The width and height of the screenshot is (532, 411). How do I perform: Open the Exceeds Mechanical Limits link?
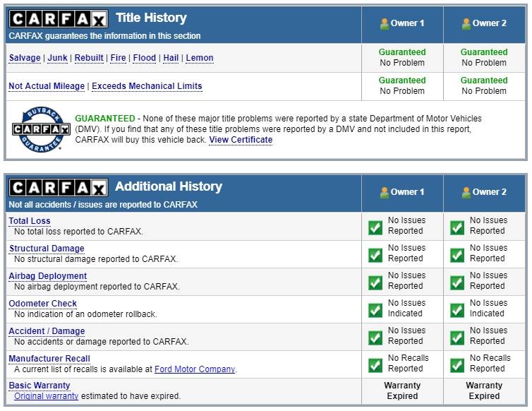(x=147, y=86)
